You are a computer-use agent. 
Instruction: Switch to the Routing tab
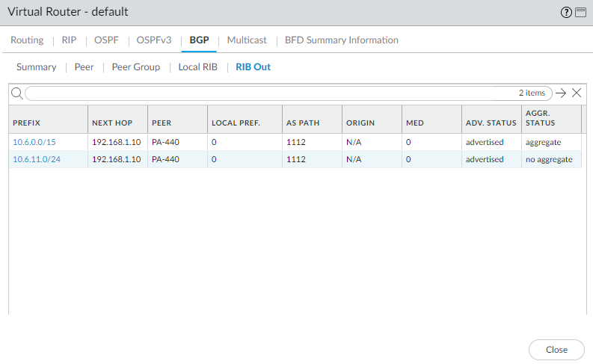coord(27,40)
